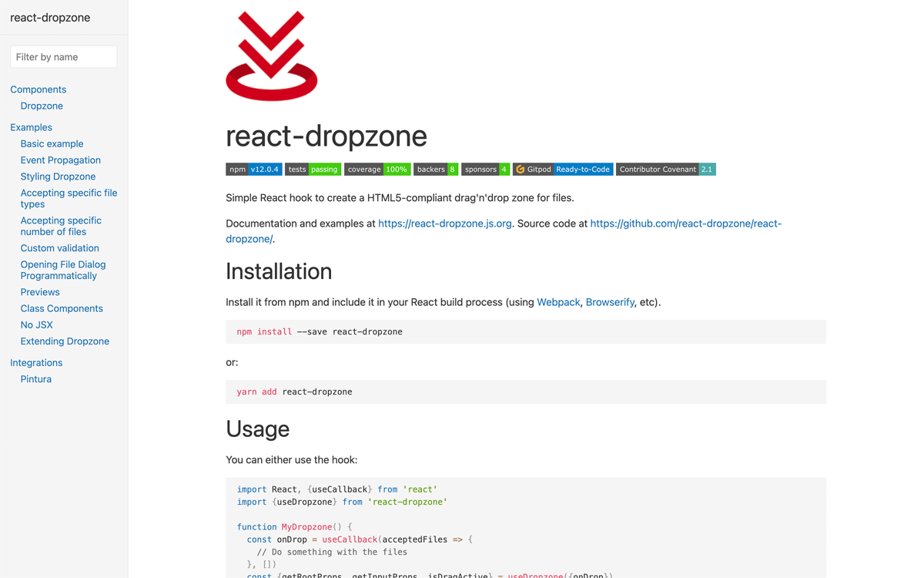The image size is (924, 578).
Task: Open the Extending Dropzone example
Action: [x=65, y=341]
